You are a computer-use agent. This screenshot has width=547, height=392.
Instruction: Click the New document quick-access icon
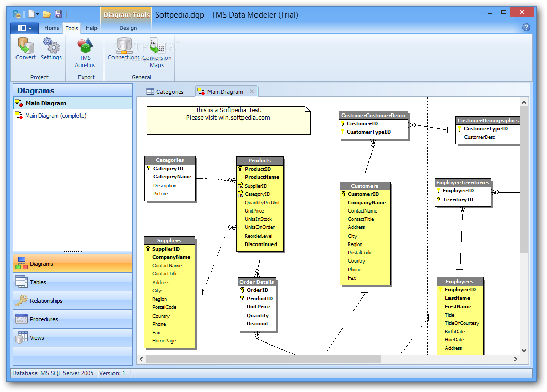[31, 14]
